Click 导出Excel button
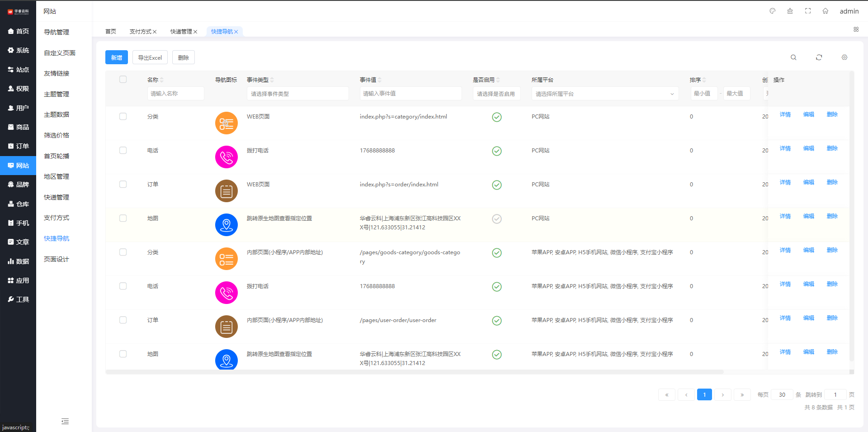 150,57
